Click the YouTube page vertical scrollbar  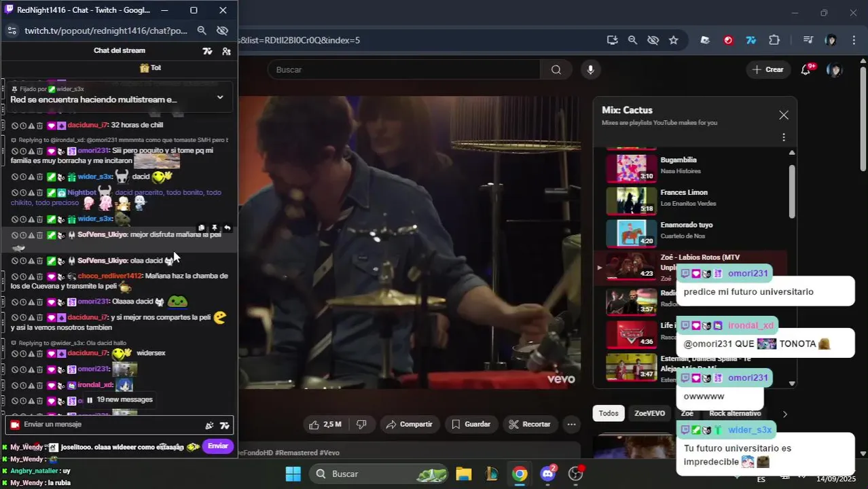pyautogui.click(x=863, y=119)
